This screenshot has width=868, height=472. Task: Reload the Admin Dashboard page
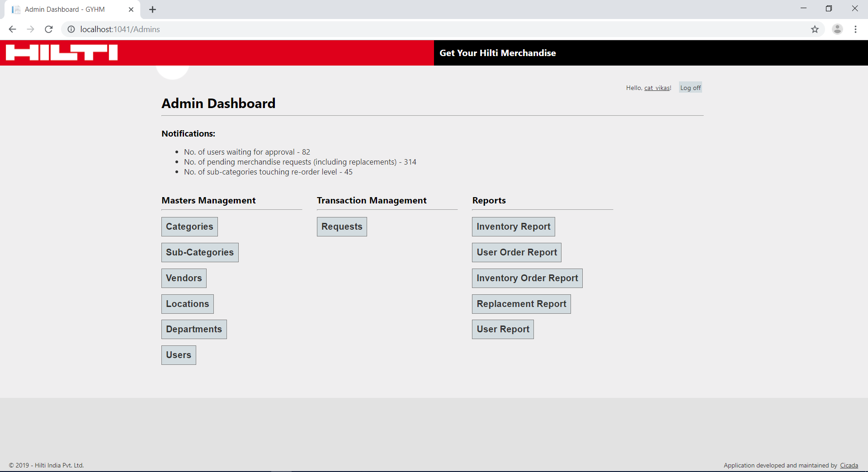click(x=49, y=29)
